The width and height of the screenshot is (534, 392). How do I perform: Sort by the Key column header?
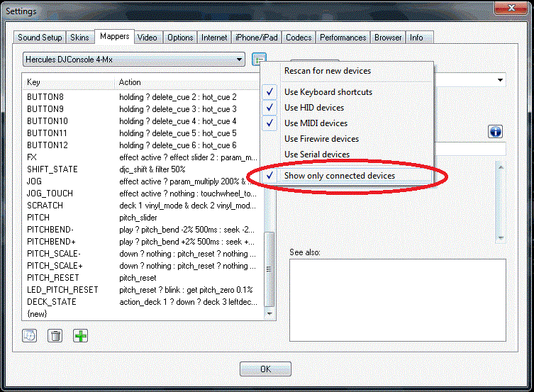click(68, 82)
